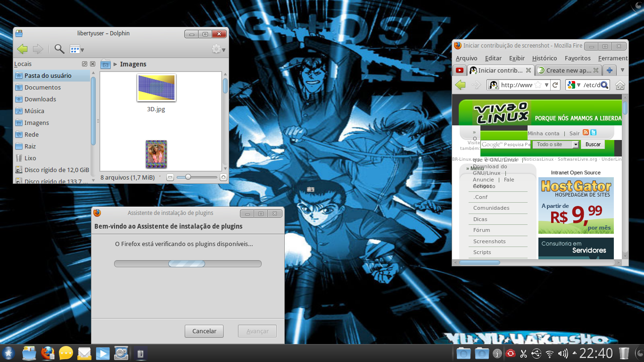Click the Buscar search button
The height and width of the screenshot is (362, 644).
[593, 145]
